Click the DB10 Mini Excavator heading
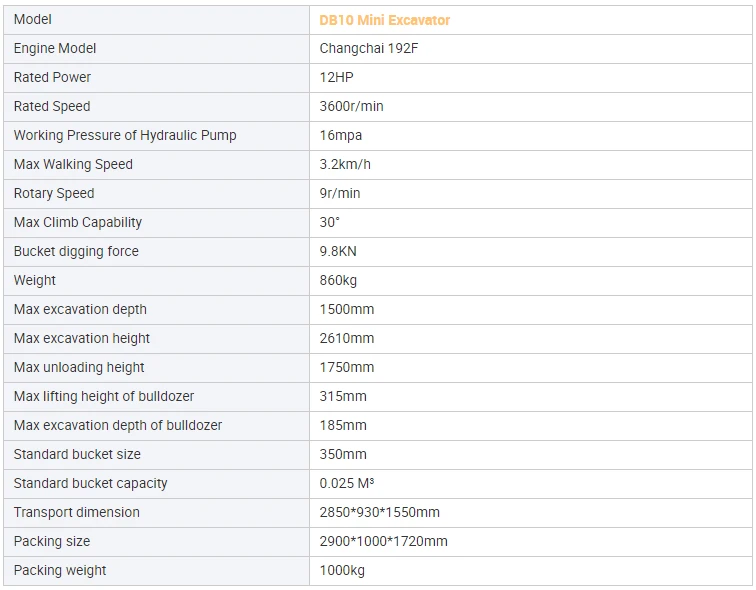Screen dimensions: 756x590 pyautogui.click(x=384, y=20)
